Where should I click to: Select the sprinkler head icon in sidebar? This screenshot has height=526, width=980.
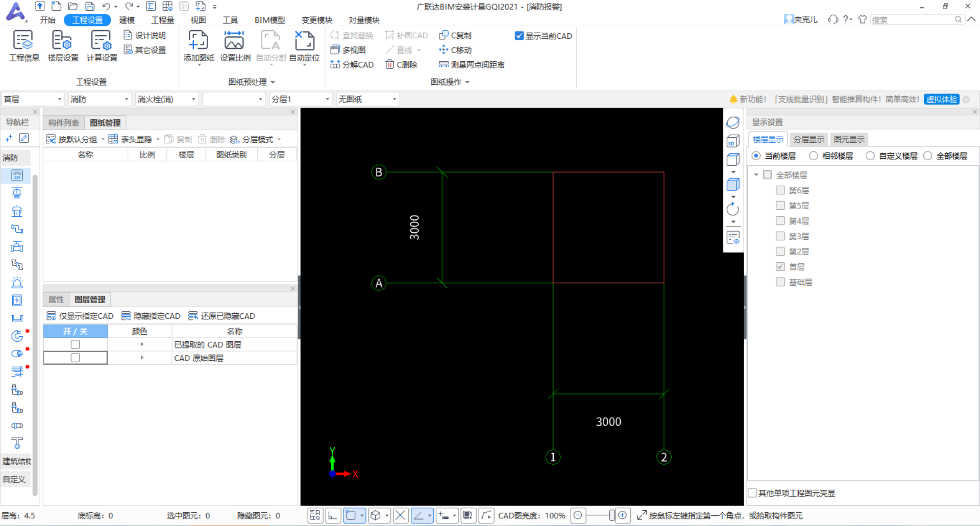(17, 193)
